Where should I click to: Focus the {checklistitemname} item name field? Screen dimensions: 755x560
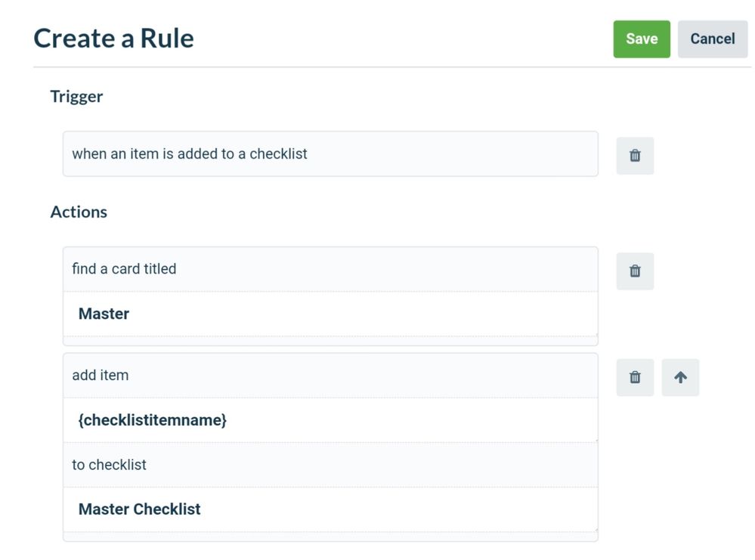coord(330,420)
